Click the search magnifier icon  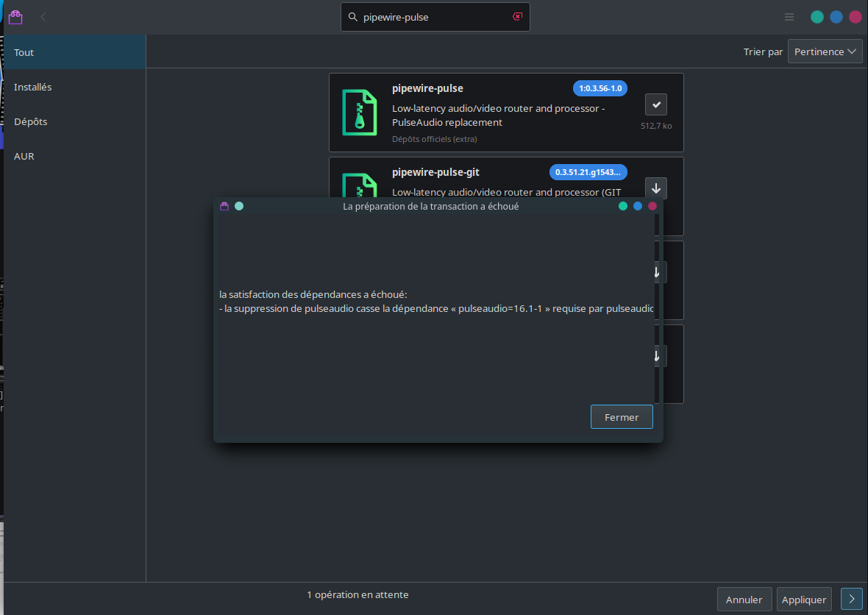click(352, 17)
